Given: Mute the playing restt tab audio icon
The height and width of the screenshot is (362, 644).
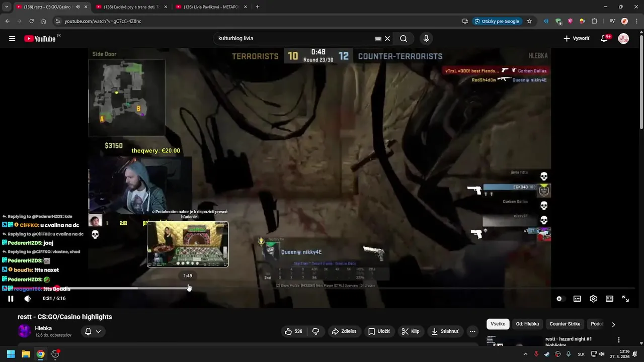Looking at the screenshot, I should click(x=77, y=7).
